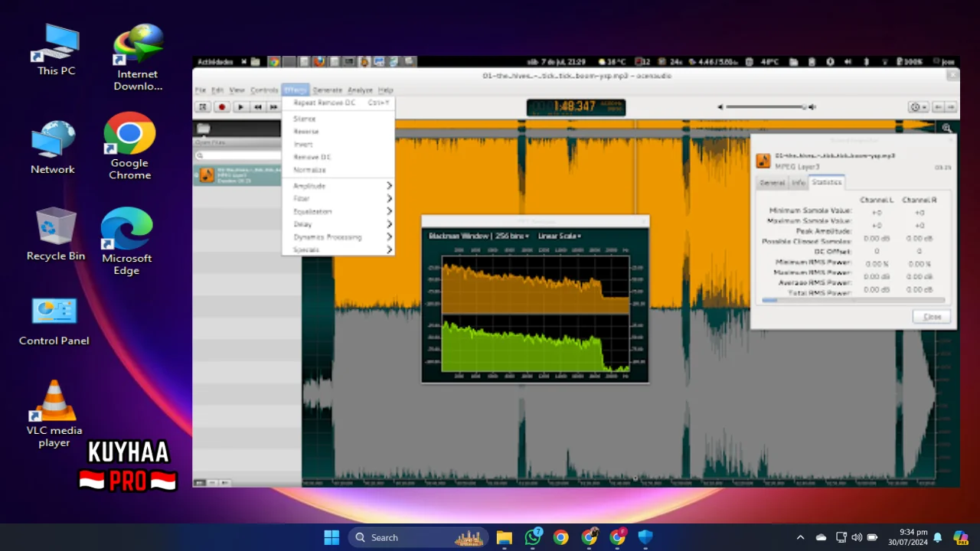Open This PC desktop icon
This screenshot has width=980, height=551.
(56, 50)
